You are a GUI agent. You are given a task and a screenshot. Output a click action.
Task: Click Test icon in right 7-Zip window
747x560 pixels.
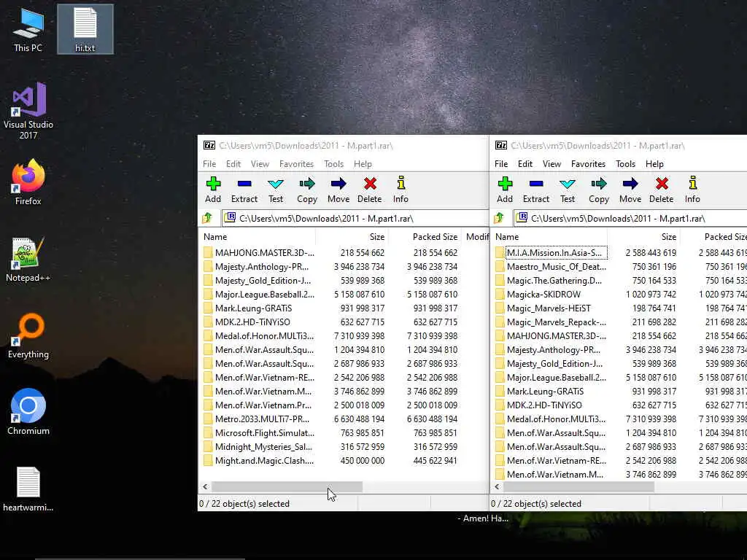(568, 184)
